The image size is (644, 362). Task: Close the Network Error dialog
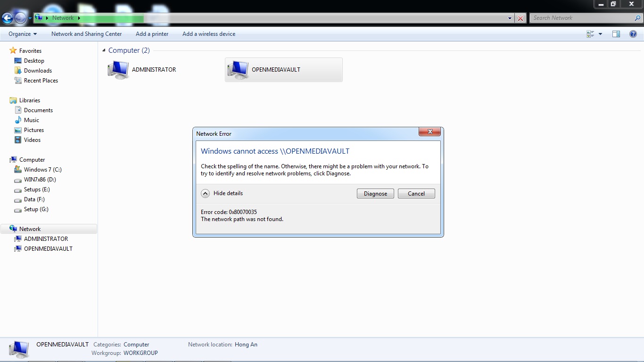click(429, 132)
